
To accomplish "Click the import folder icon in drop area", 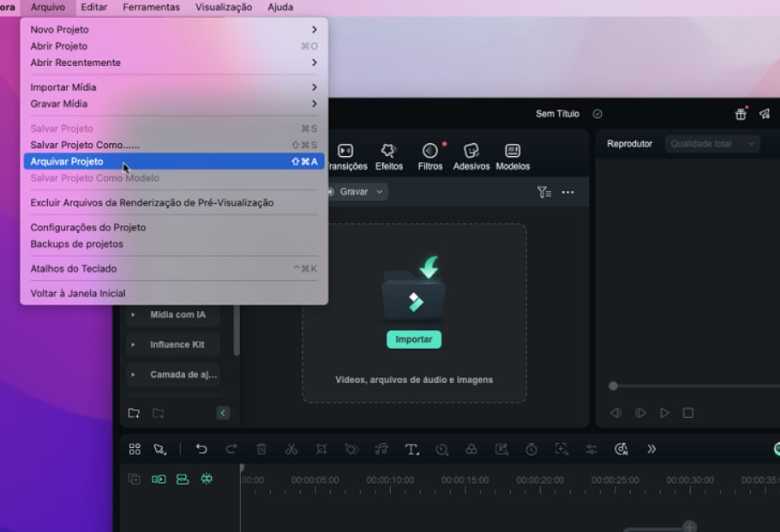I will click(414, 290).
